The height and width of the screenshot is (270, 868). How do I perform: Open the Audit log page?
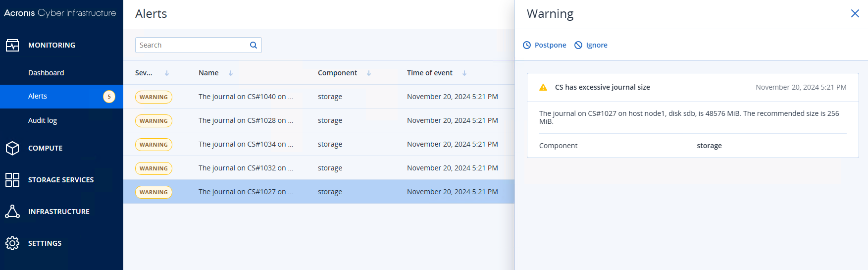click(x=43, y=120)
